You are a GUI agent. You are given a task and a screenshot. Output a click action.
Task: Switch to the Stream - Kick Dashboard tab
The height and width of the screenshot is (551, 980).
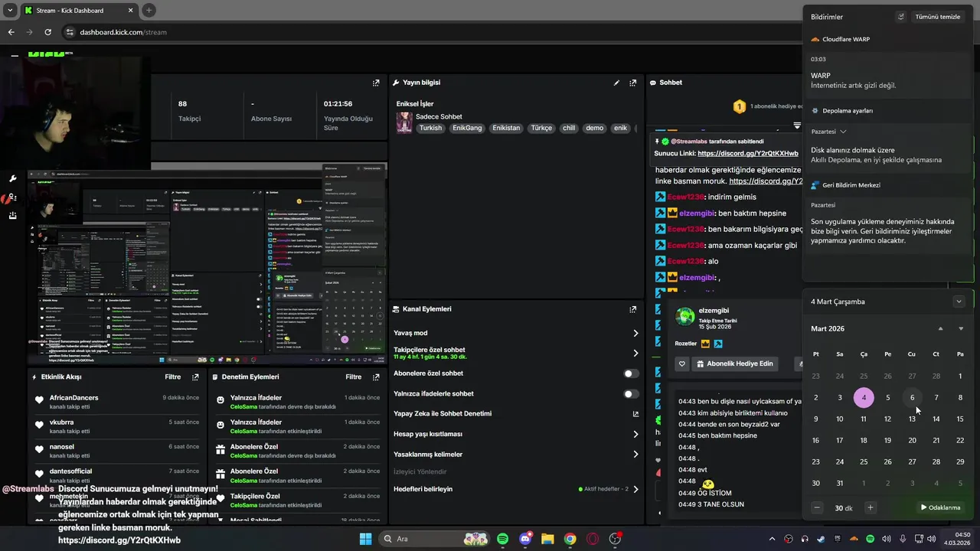78,11
